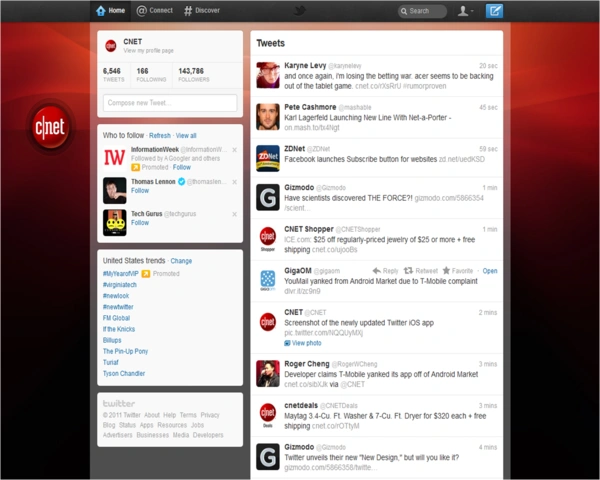Screen dimensions: 600x480
Task: View all Who to follow suggestions
Action: pyautogui.click(x=186, y=136)
